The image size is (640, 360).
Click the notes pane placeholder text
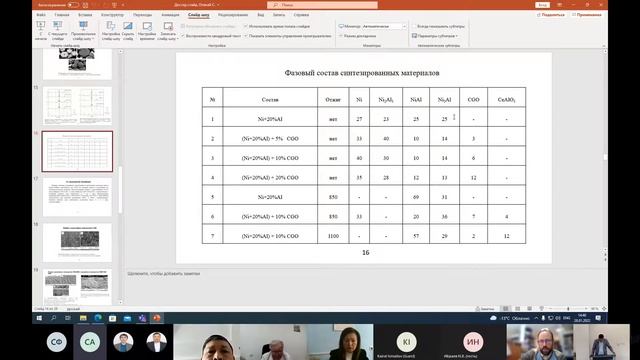tap(164, 273)
